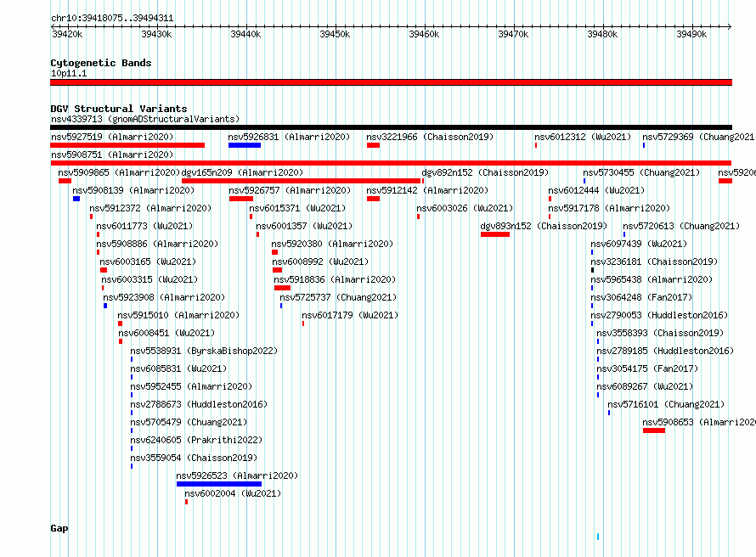
Task: Click the nsv5908139 (Almarri2020) label
Action: (133, 190)
